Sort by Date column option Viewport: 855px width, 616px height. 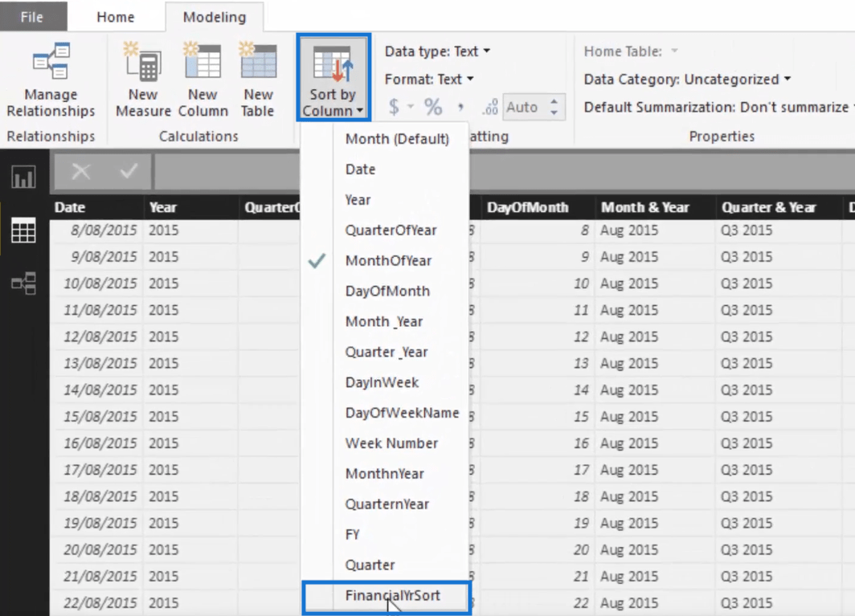click(x=361, y=169)
